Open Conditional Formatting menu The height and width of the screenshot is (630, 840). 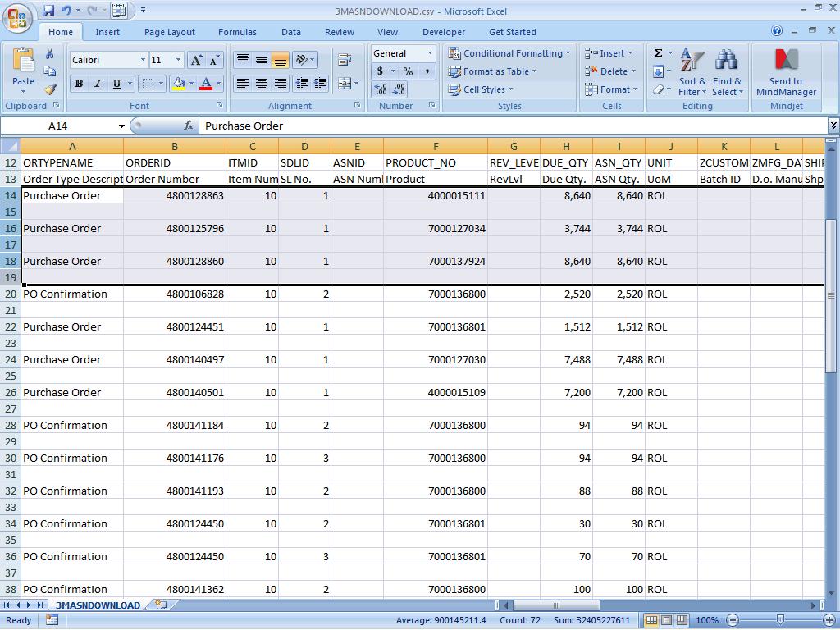point(509,53)
